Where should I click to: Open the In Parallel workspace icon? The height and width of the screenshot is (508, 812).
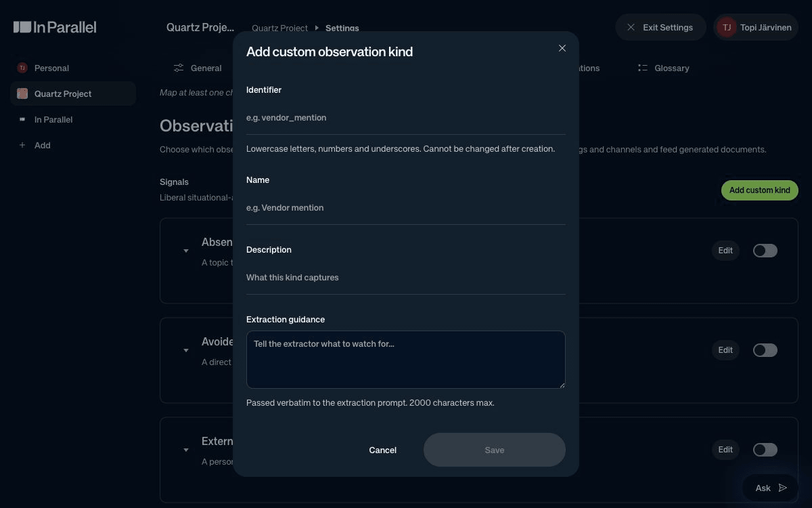tap(22, 119)
